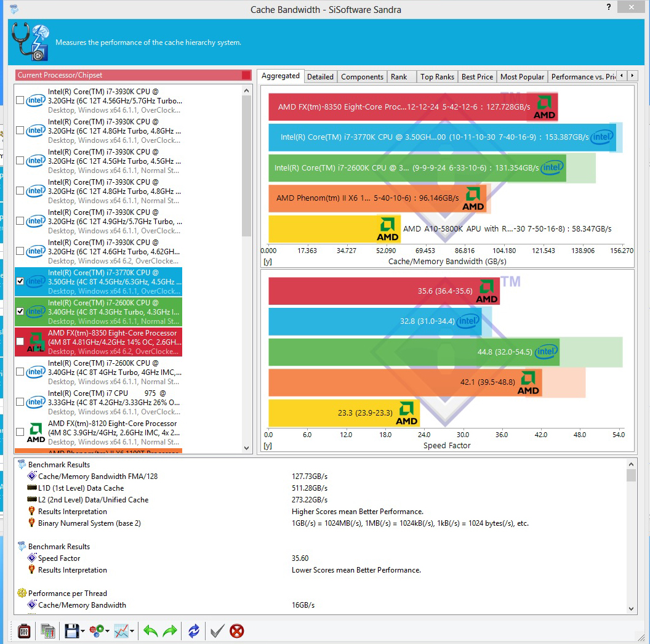Click the stethoscope module icon in banner
This screenshot has width=650, height=644.
tap(31, 41)
